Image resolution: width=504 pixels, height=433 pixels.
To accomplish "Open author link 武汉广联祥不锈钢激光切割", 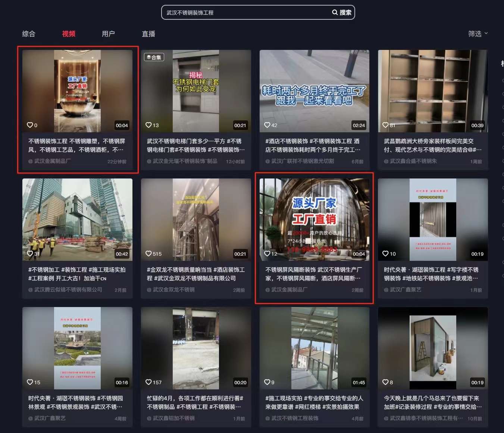I will tap(302, 161).
